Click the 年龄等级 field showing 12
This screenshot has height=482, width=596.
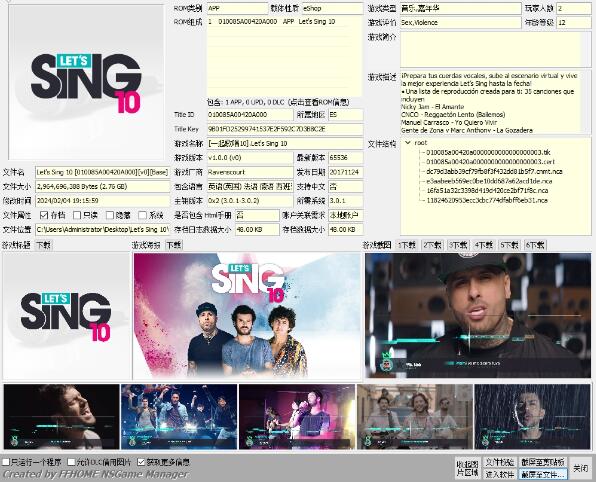click(574, 22)
